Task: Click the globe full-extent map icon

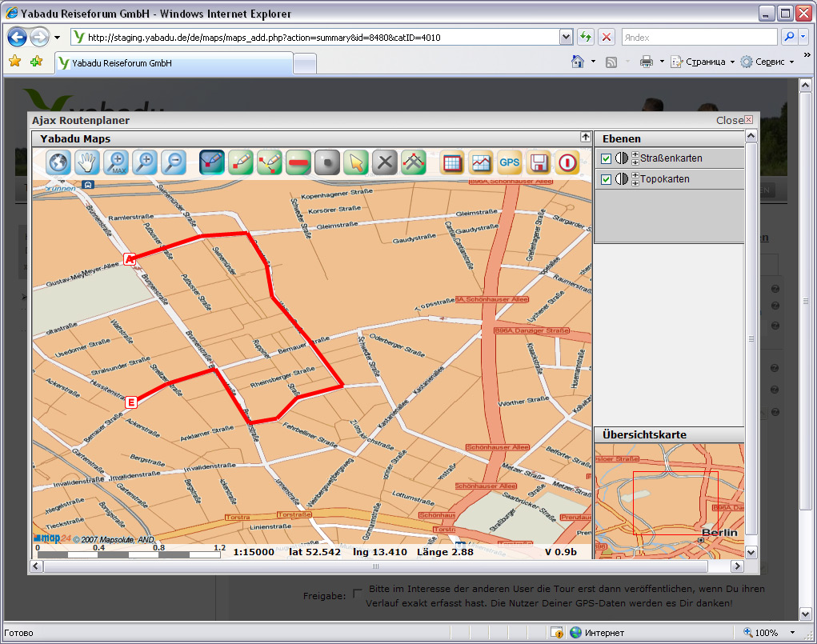Action: pos(58,163)
